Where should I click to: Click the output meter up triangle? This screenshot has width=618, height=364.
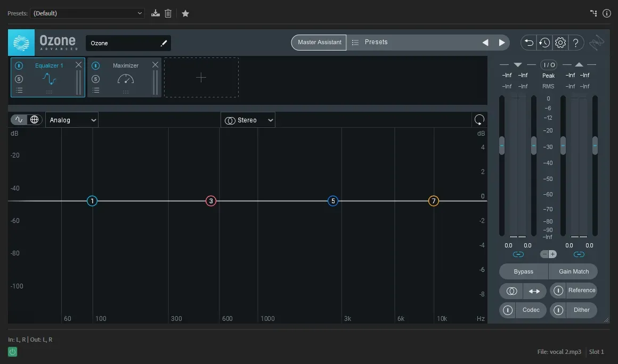(579, 64)
